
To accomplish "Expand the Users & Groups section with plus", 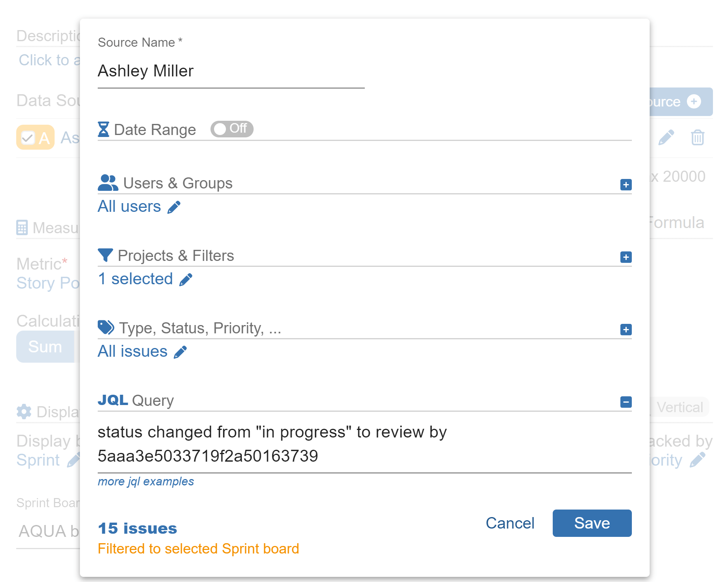I will pos(626,184).
